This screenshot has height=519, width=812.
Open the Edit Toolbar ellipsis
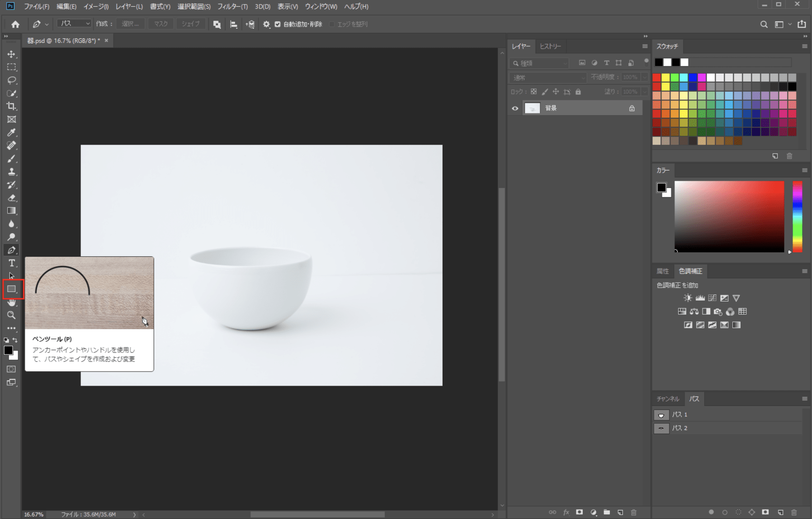[x=11, y=328]
